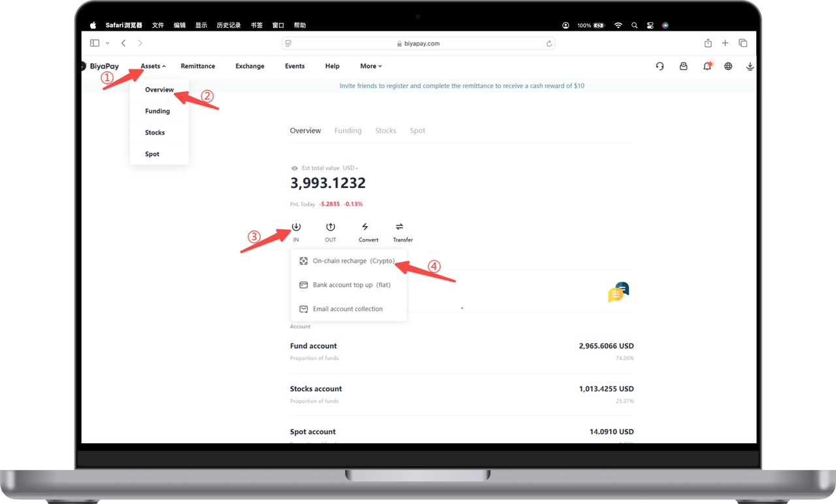Click the 1,013.4255 USD balance

click(606, 389)
